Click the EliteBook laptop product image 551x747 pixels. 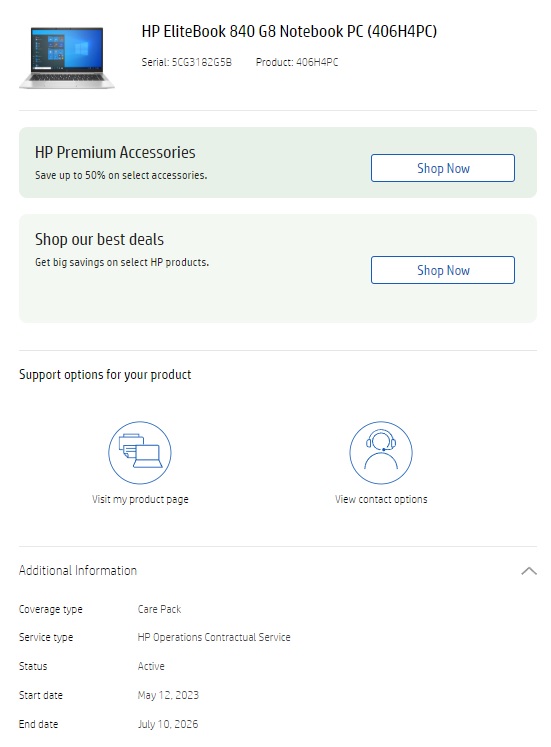click(x=67, y=58)
